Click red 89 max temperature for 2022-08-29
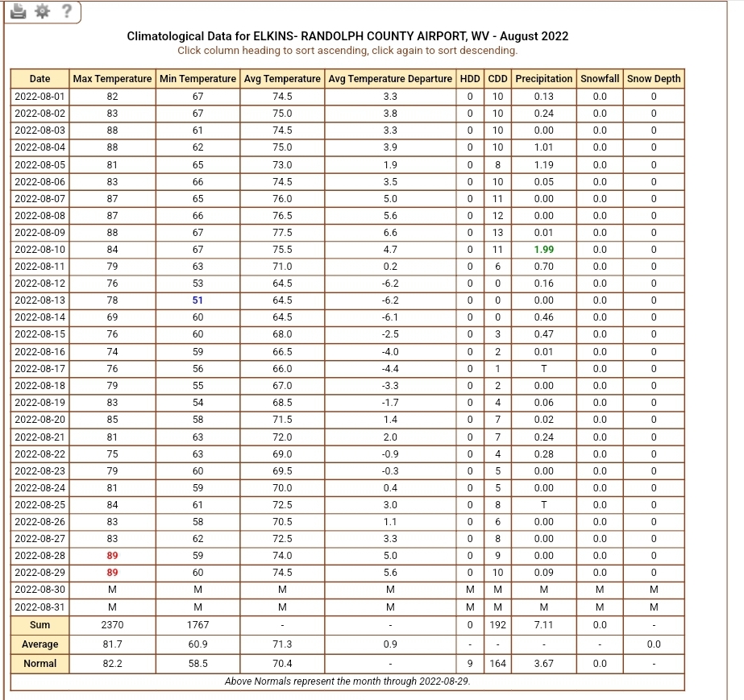The height and width of the screenshot is (700, 744). pos(113,573)
